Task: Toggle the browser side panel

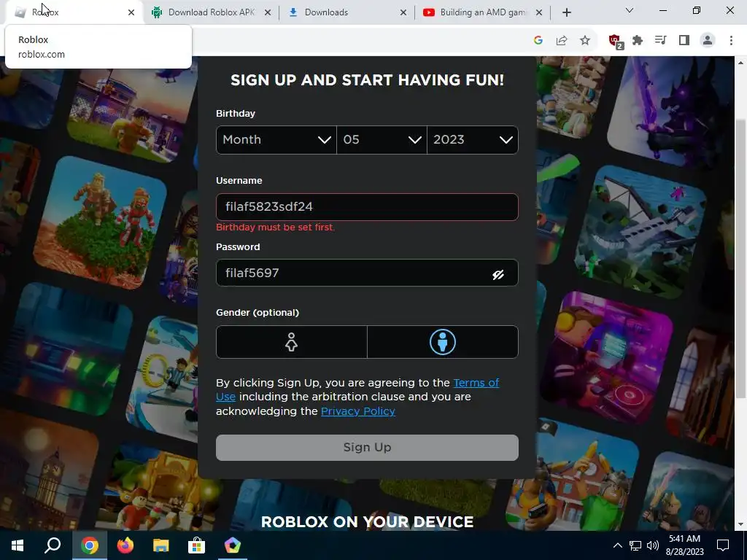Action: coord(684,41)
